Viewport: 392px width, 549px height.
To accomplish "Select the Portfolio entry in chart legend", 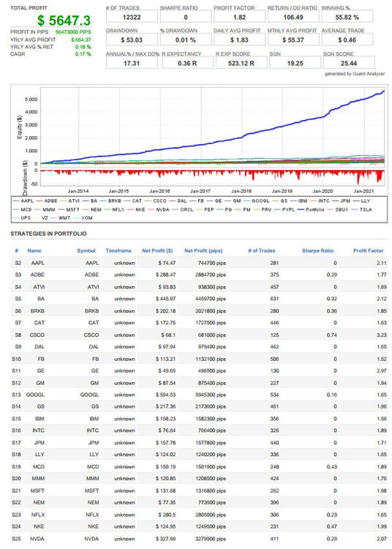I will pos(311,209).
